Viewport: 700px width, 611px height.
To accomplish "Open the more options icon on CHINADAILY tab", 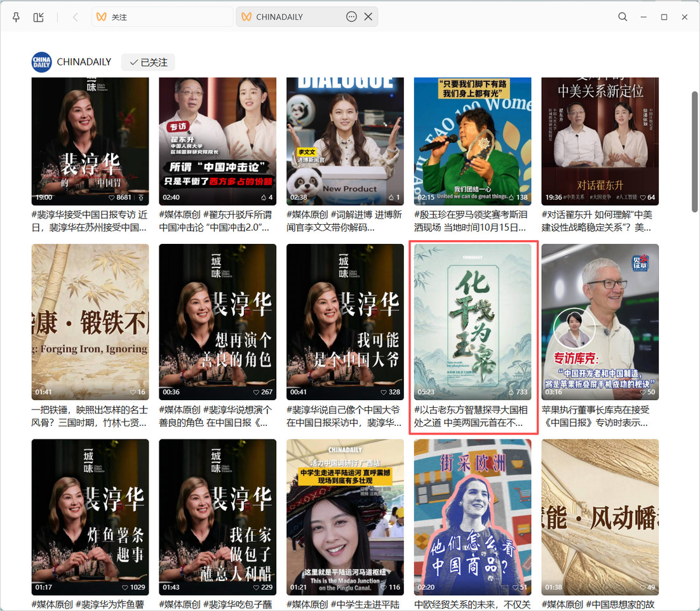I will click(352, 17).
